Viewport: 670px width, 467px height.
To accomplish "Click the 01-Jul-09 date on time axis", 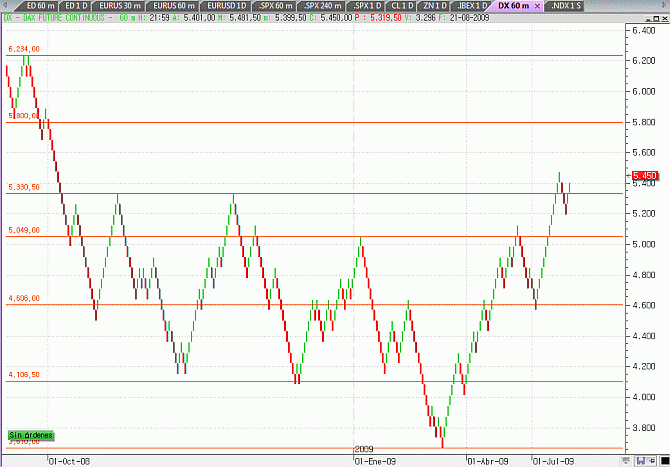I will coord(554,461).
